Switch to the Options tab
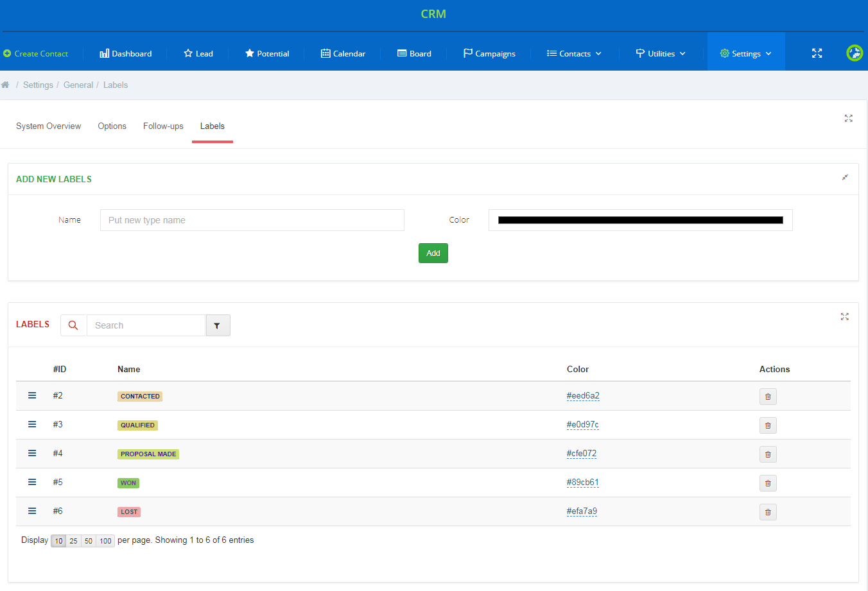 coord(112,126)
